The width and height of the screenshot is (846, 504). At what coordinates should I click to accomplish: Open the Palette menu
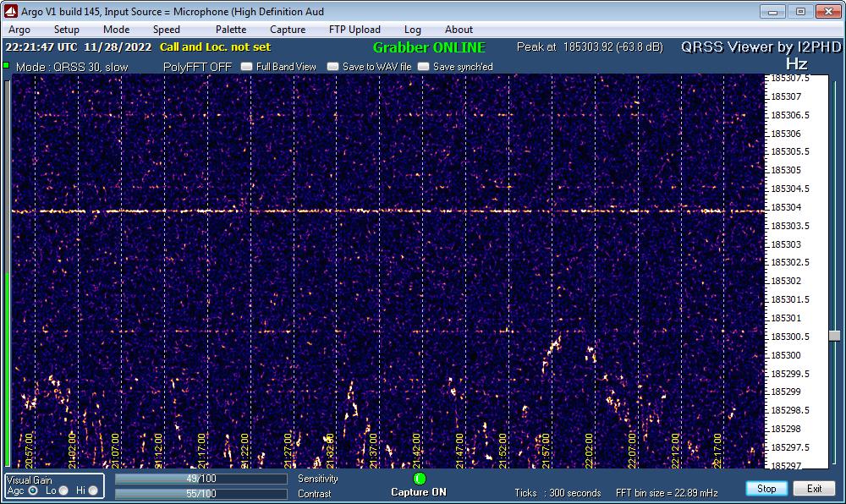(231, 30)
